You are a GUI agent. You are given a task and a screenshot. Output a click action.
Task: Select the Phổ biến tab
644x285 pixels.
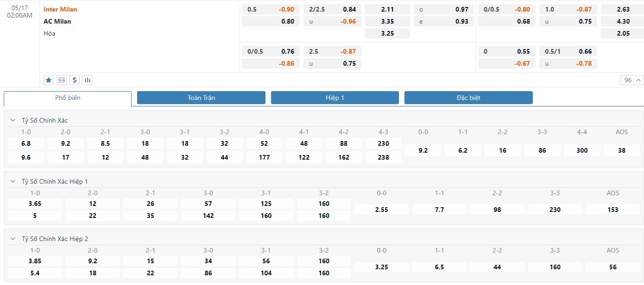coord(68,98)
